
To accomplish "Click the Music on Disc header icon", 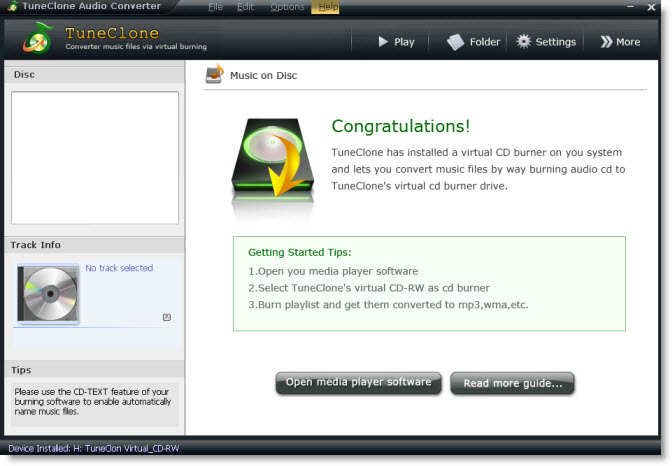I will [x=214, y=75].
